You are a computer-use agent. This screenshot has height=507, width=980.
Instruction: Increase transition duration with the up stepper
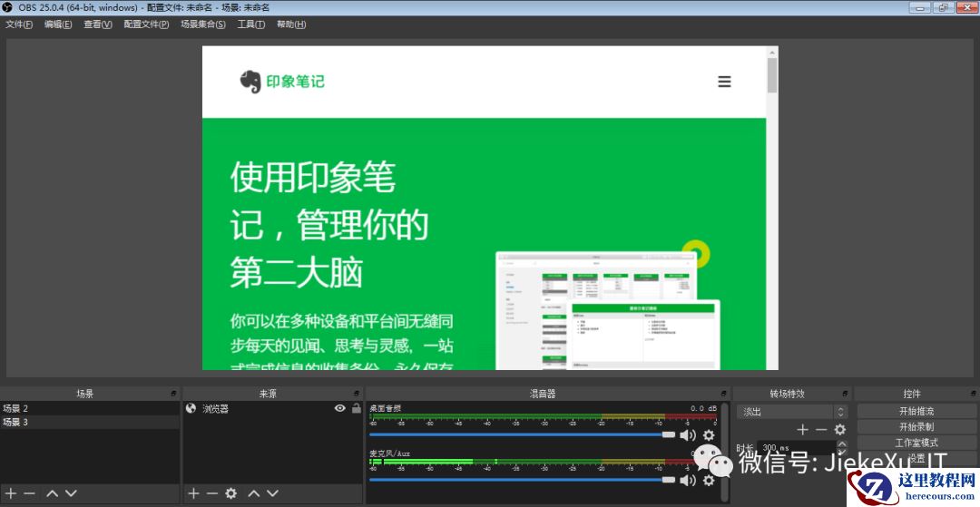tap(842, 444)
